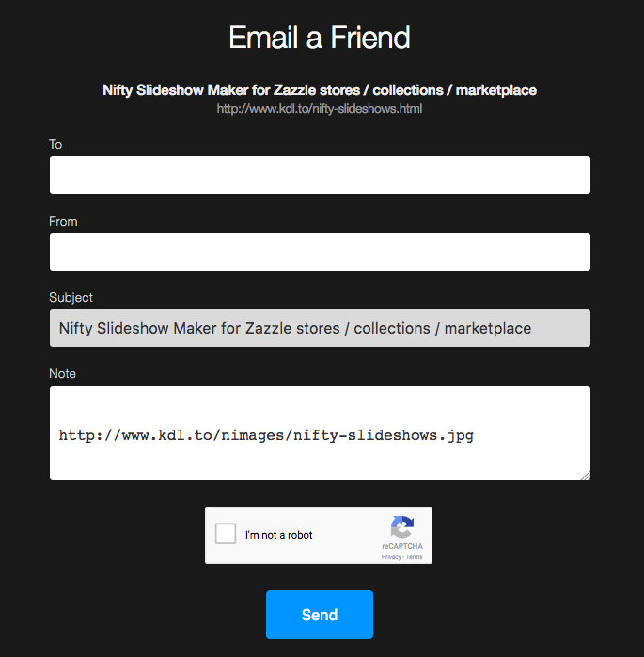Grab the Note textarea resize handle
Viewport: 644px width, 657px height.
[x=585, y=475]
